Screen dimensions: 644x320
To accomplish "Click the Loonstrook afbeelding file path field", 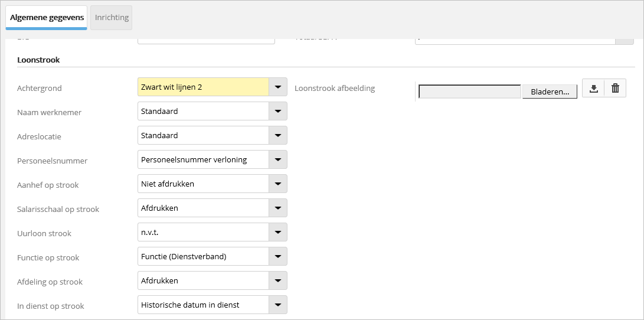I will (x=470, y=92).
